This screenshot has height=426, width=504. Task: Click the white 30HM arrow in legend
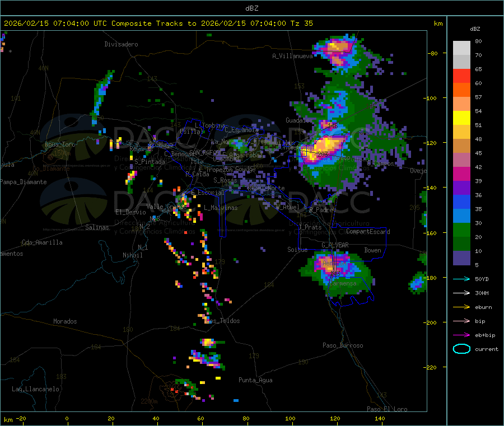461,293
